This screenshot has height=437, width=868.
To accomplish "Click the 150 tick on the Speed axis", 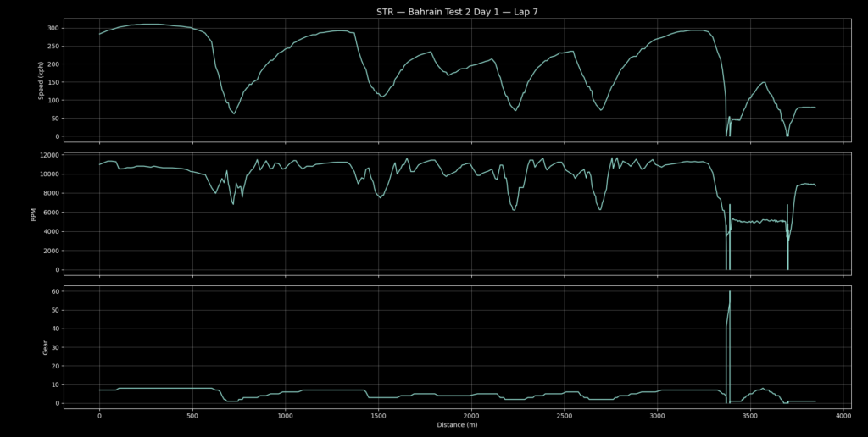I will [x=53, y=82].
